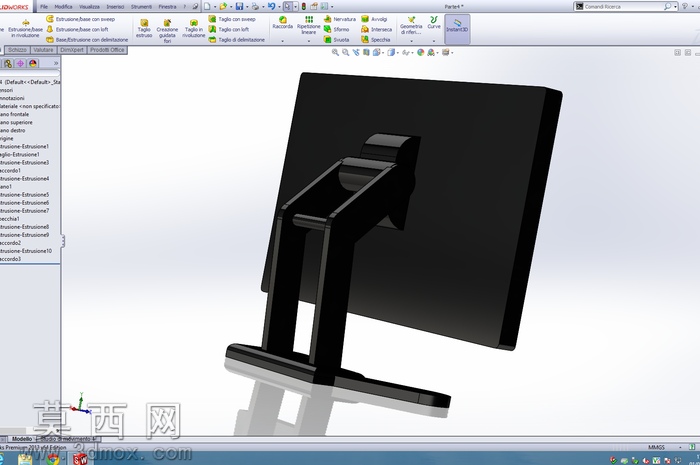Select the Interseca tool
This screenshot has width=700, height=465.
(377, 29)
